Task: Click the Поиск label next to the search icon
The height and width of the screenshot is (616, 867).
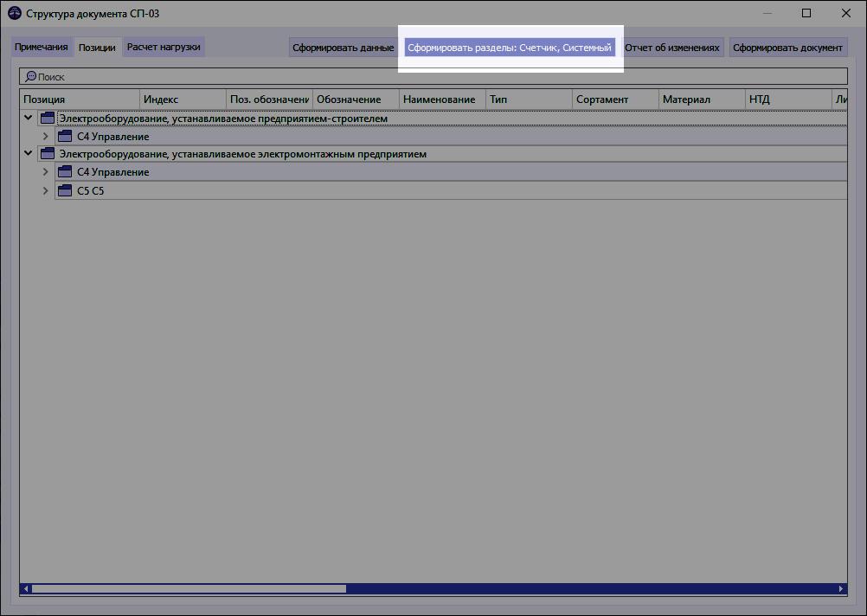Action: click(48, 76)
